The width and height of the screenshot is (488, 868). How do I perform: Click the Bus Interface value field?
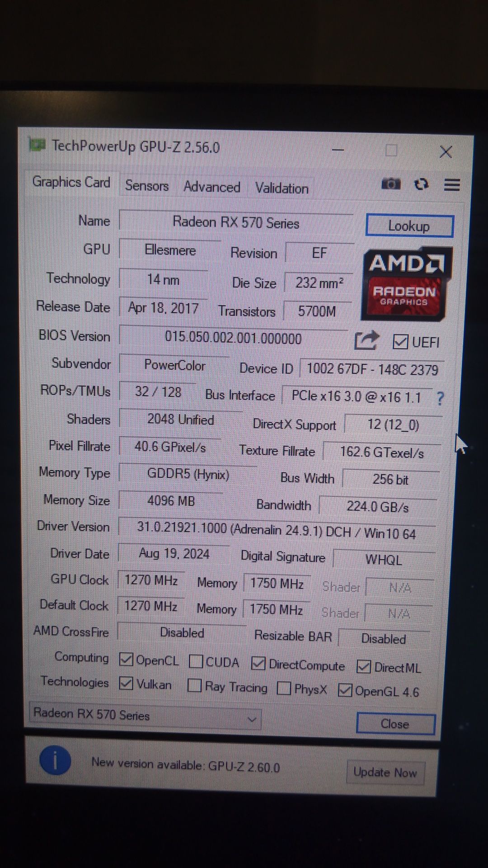click(357, 397)
